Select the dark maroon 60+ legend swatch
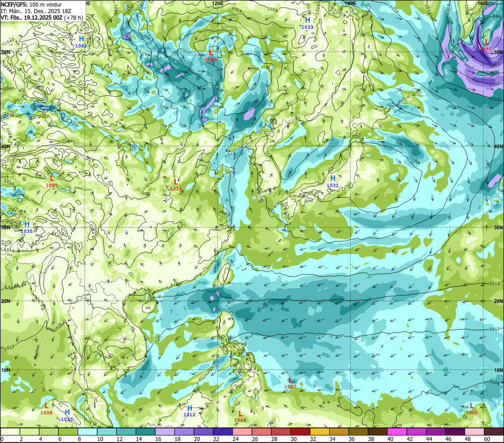The width and height of the screenshot is (504, 443). click(494, 432)
